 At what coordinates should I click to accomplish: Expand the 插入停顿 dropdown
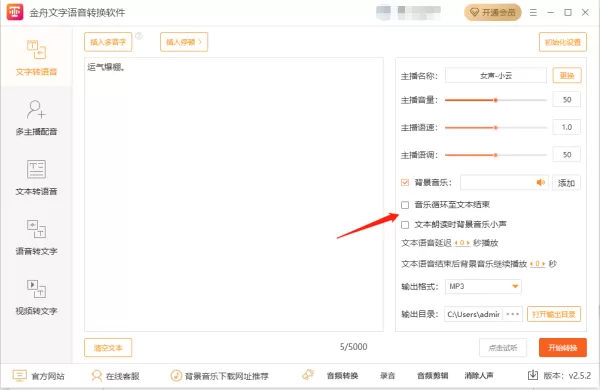(x=184, y=42)
